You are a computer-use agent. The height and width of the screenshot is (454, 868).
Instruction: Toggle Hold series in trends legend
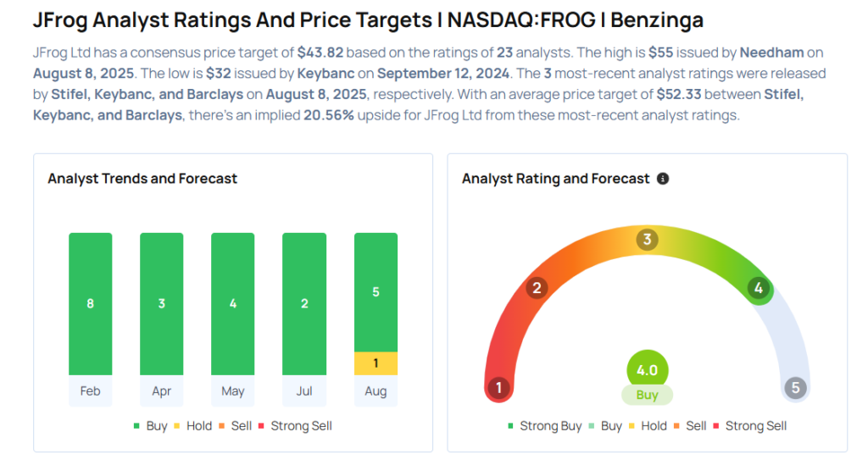click(192, 426)
